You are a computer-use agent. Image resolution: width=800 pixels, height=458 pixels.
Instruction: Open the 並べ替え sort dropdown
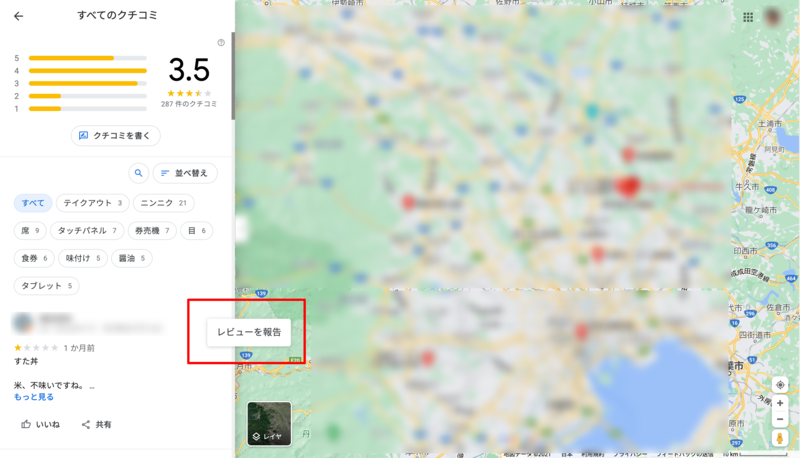point(185,173)
